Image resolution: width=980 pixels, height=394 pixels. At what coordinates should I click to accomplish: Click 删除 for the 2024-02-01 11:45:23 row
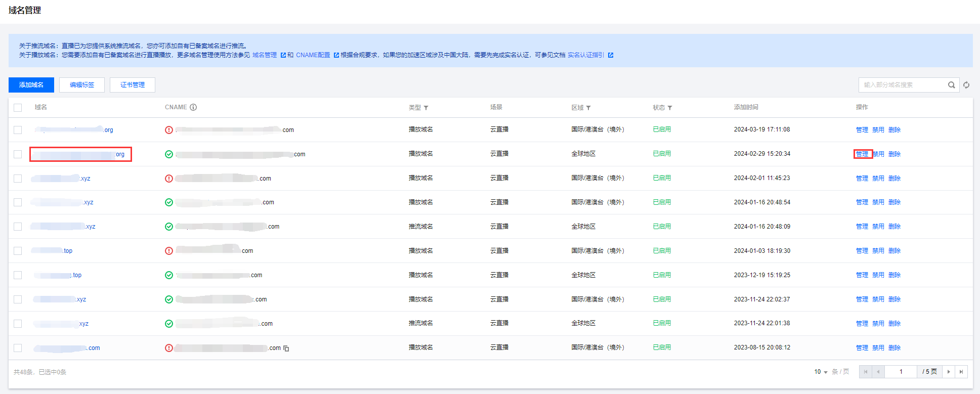click(x=894, y=179)
